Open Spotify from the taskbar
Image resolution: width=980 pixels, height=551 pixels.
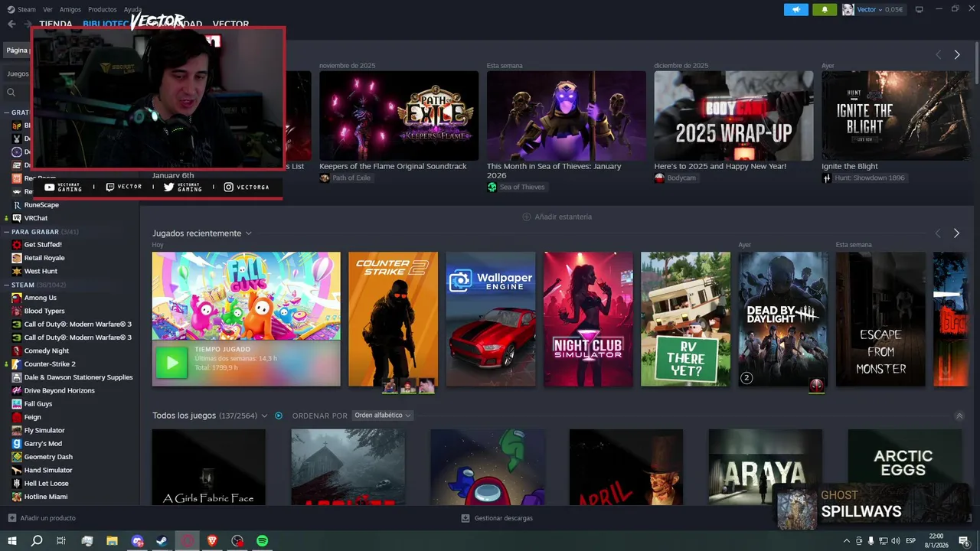pyautogui.click(x=263, y=541)
